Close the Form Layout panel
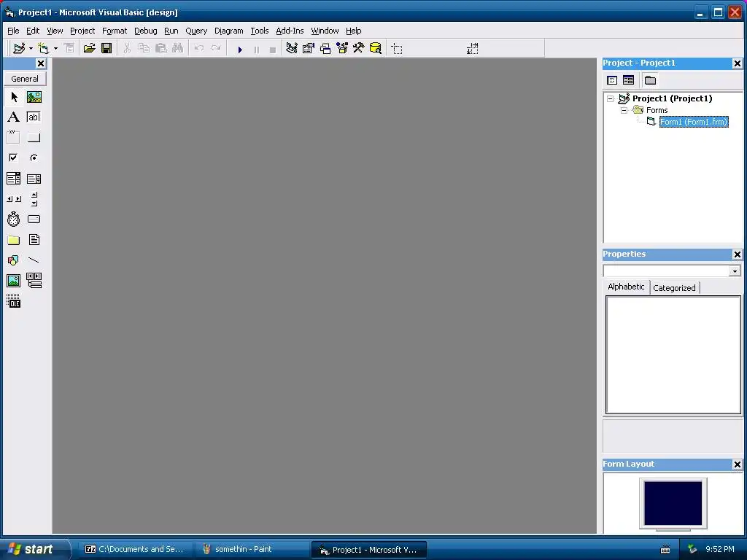This screenshot has height=560, width=747. pyautogui.click(x=737, y=464)
